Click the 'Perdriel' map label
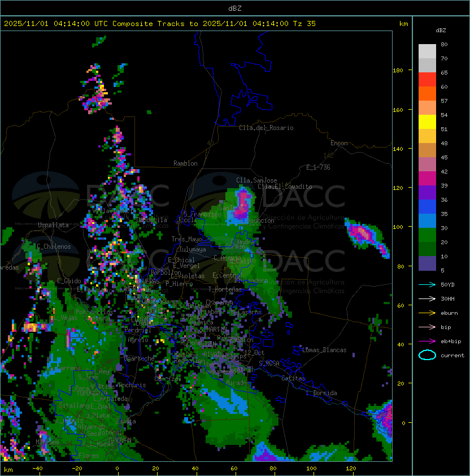The image size is (470, 476). click(138, 330)
